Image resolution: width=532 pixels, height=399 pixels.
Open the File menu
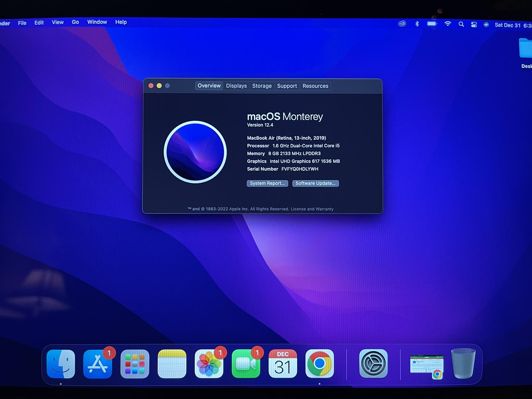22,23
